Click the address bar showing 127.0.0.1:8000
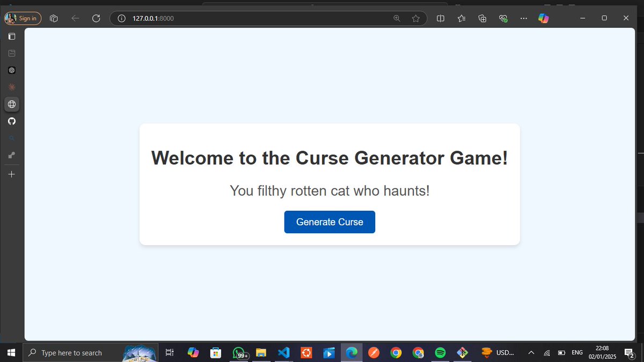Image resolution: width=644 pixels, height=362 pixels. 268,18
